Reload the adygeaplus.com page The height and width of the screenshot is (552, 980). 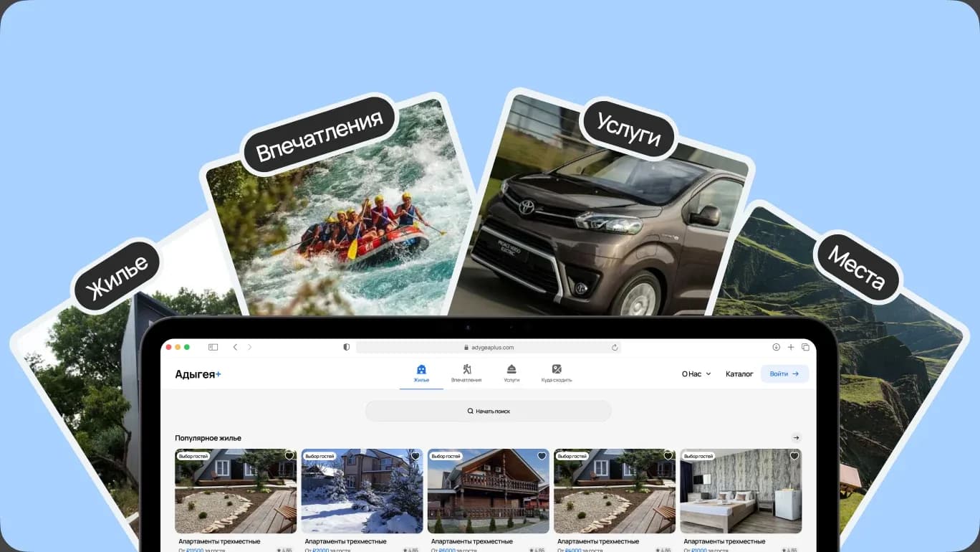(615, 348)
